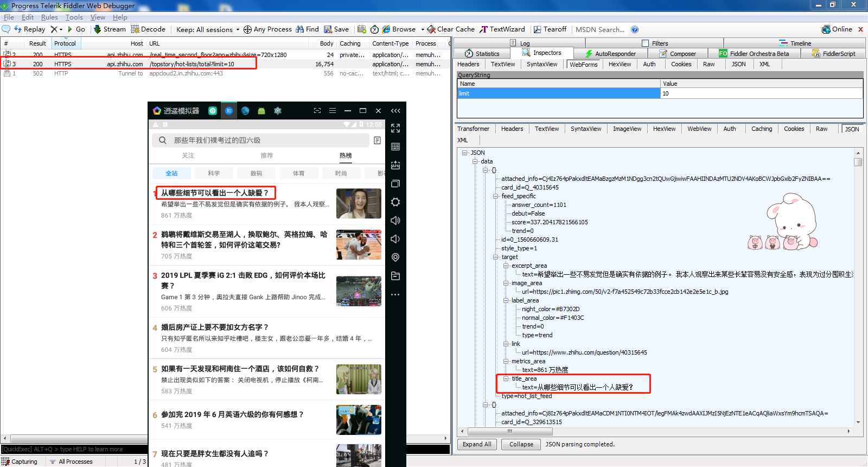
Task: Open the View menu
Action: (x=98, y=17)
